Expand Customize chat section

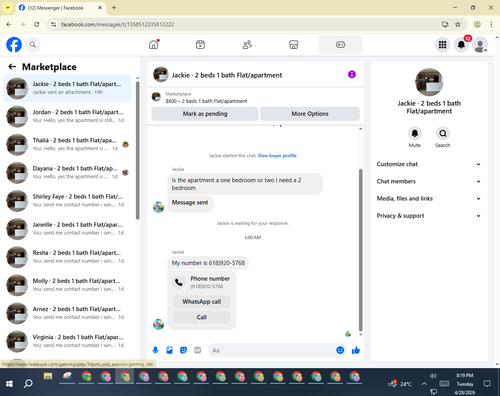pyautogui.click(x=429, y=164)
